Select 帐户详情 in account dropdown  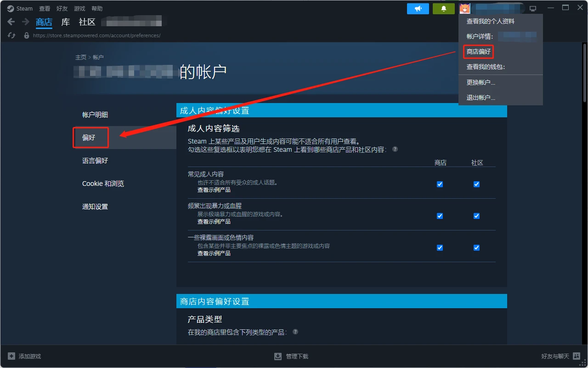(x=501, y=37)
